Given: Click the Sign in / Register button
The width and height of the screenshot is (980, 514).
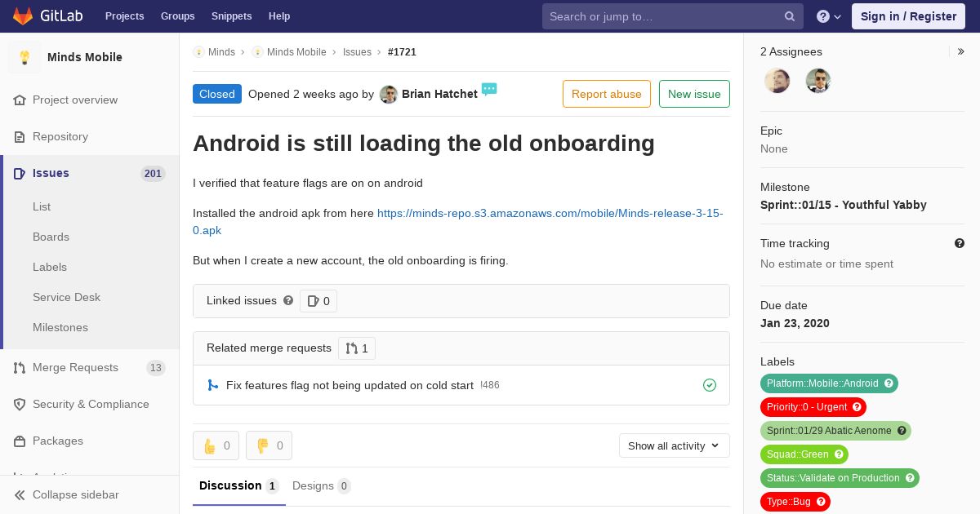Looking at the screenshot, I should [x=908, y=16].
